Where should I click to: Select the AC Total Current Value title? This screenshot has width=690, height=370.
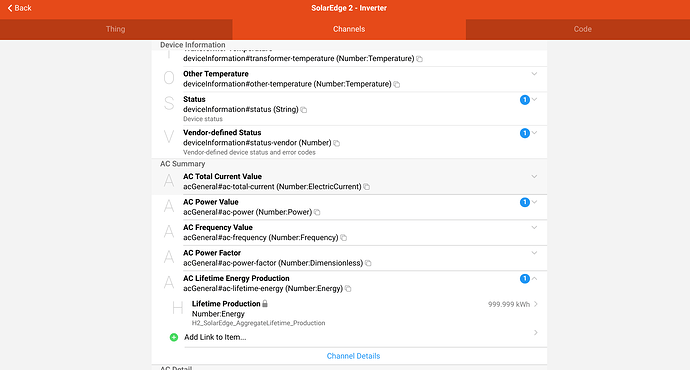[223, 176]
